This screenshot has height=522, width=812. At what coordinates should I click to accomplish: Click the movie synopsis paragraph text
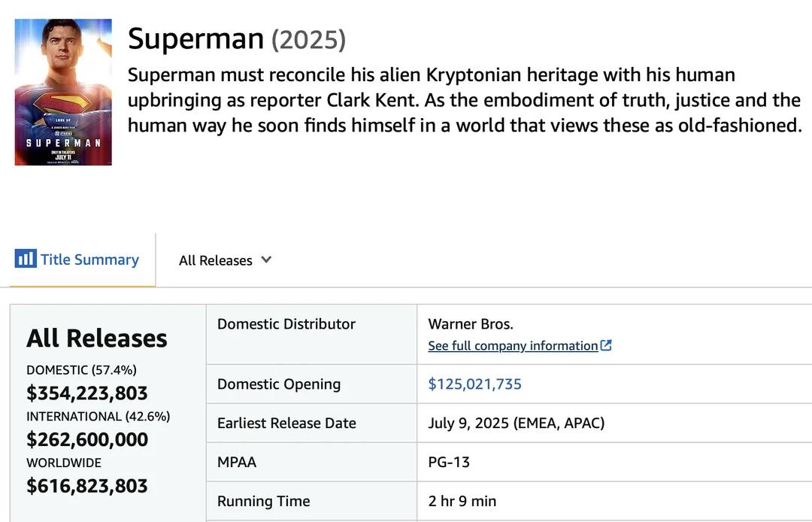465,100
